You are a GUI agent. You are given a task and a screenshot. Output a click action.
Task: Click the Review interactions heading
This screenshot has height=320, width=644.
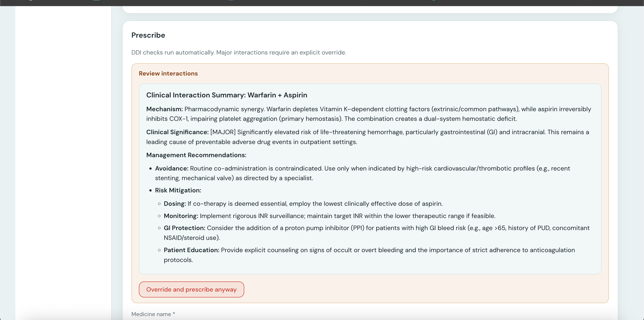point(168,74)
